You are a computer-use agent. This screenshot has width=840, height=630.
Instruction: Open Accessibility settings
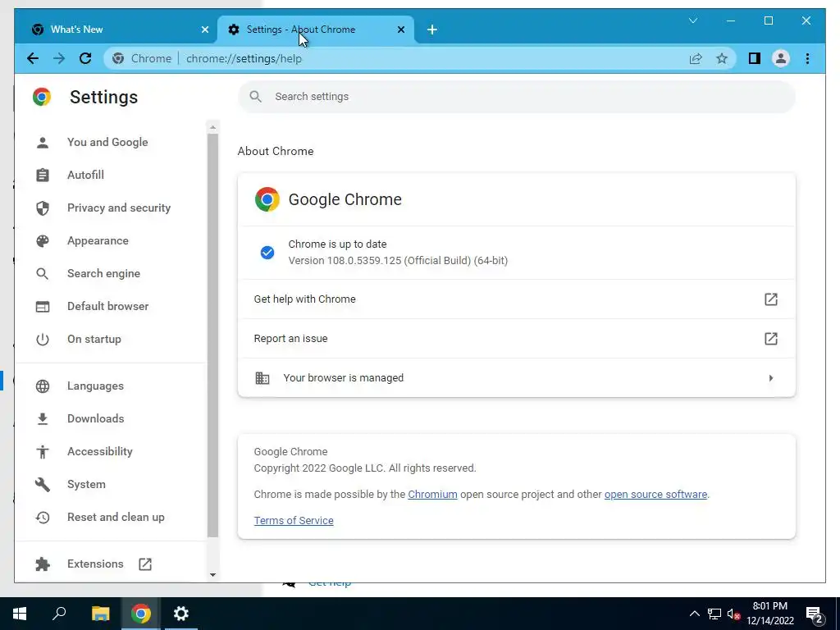click(x=99, y=451)
